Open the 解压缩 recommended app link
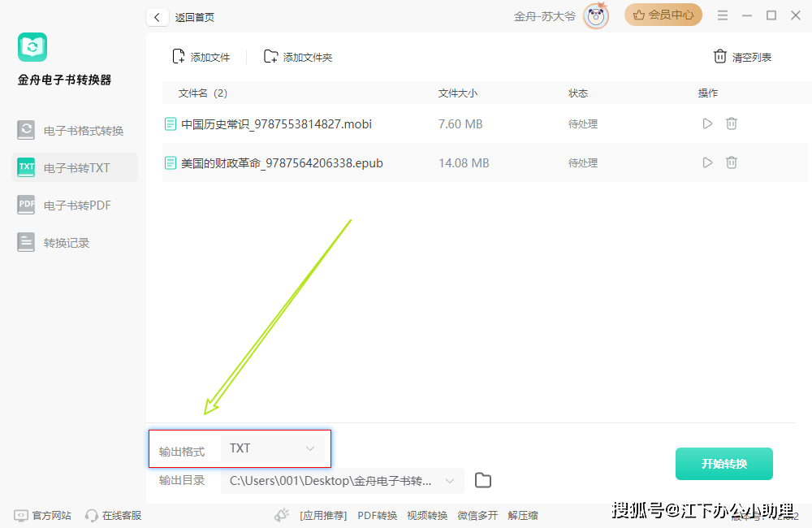The image size is (812, 528). pos(523,516)
